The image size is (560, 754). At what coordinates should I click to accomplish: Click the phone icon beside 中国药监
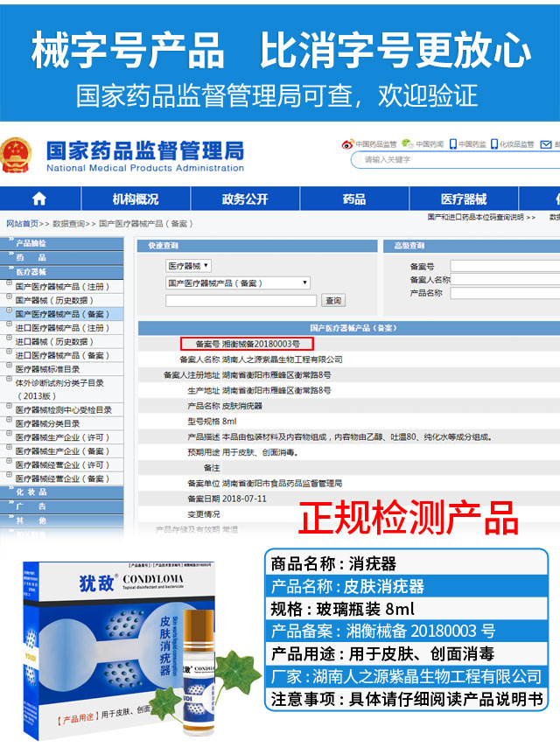click(452, 143)
